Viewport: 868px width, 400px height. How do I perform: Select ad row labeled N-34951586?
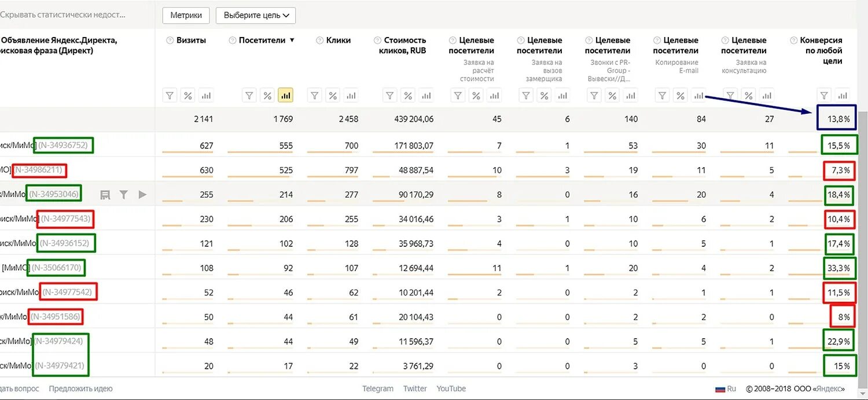pyautogui.click(x=56, y=316)
